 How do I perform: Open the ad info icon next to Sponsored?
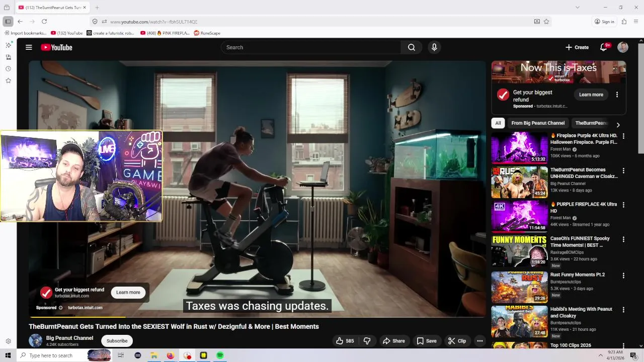(60, 308)
